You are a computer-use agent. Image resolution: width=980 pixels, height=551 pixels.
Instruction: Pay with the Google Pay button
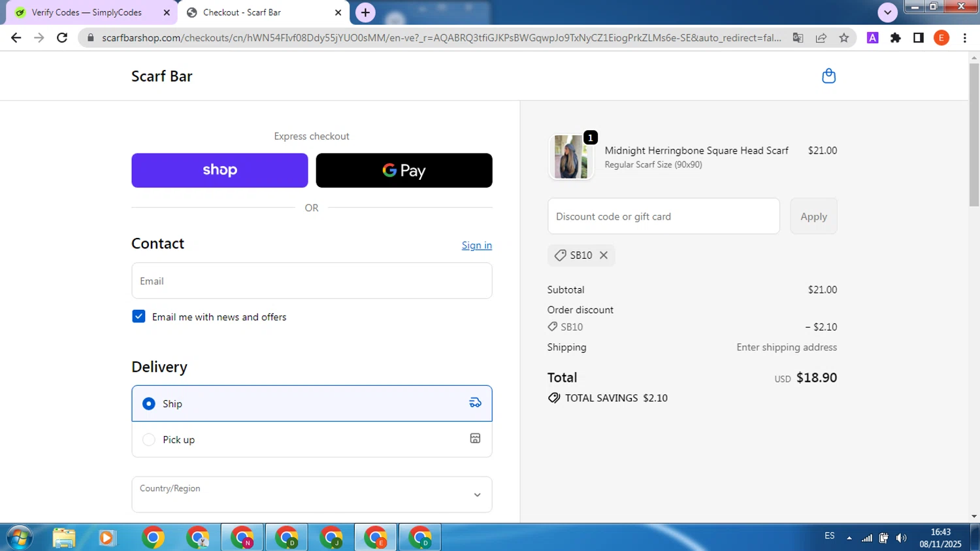pyautogui.click(x=404, y=170)
